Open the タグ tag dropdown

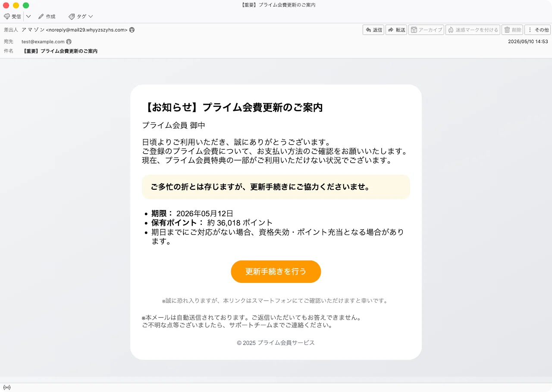coord(81,16)
